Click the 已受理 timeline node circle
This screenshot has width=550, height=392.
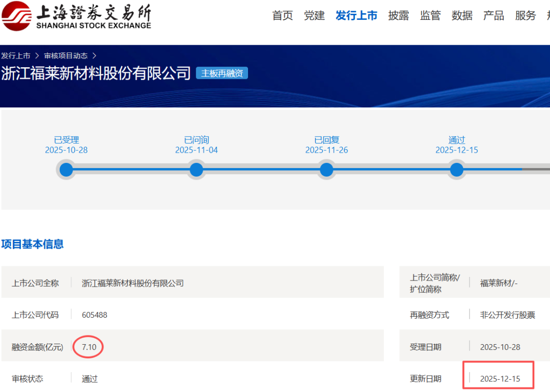click(x=66, y=170)
